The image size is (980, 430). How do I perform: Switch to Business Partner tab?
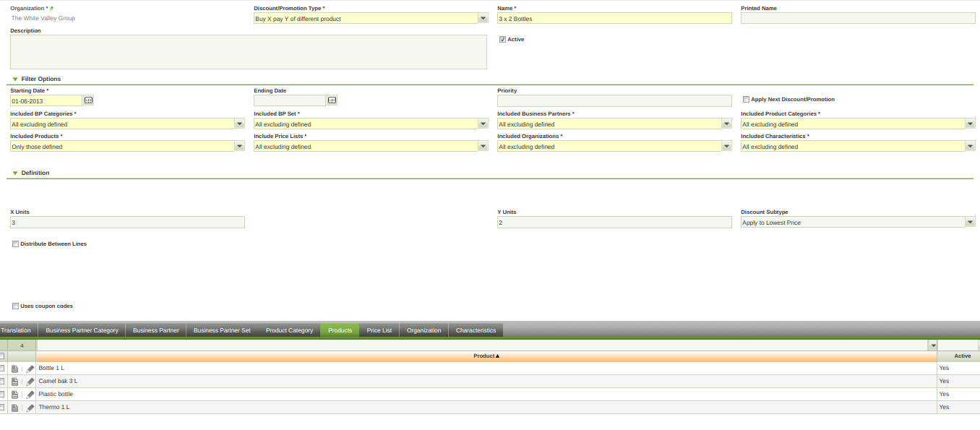coord(155,330)
